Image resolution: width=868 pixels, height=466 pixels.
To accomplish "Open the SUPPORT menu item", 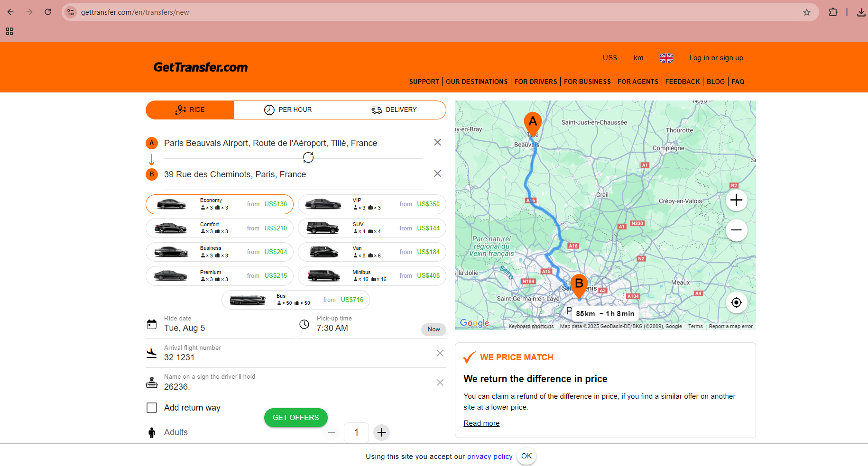I will (424, 82).
